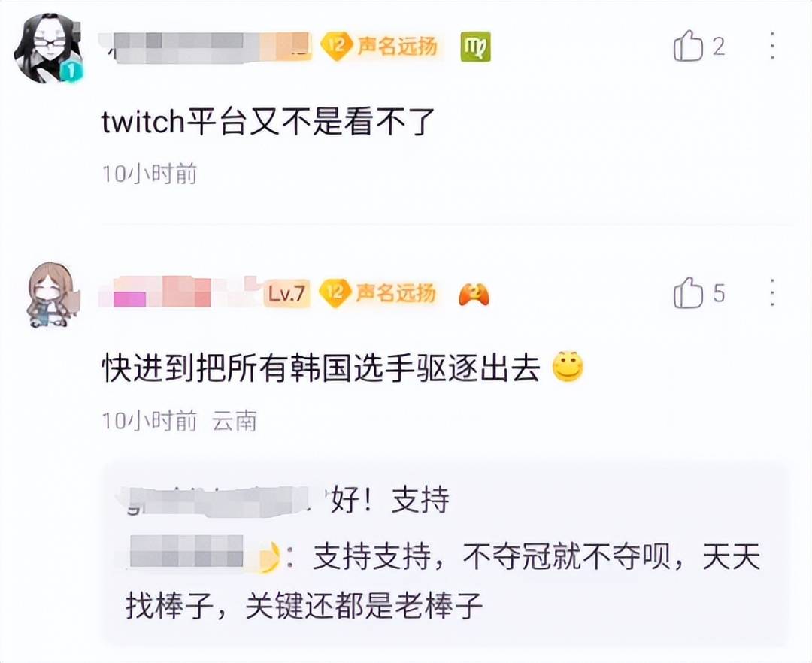This screenshot has width=812, height=663.
Task: Click the green Virgo zodiac badge
Action: [475, 47]
